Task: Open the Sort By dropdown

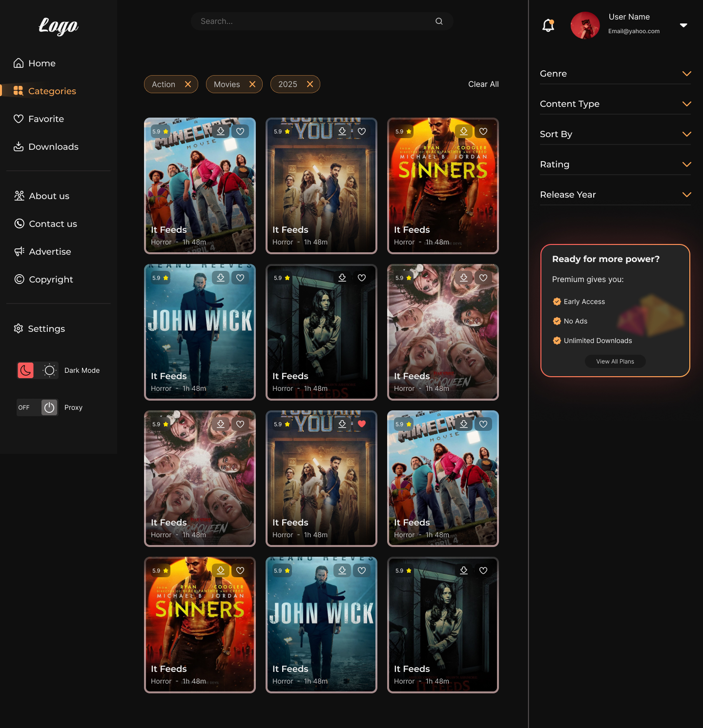Action: (x=615, y=134)
